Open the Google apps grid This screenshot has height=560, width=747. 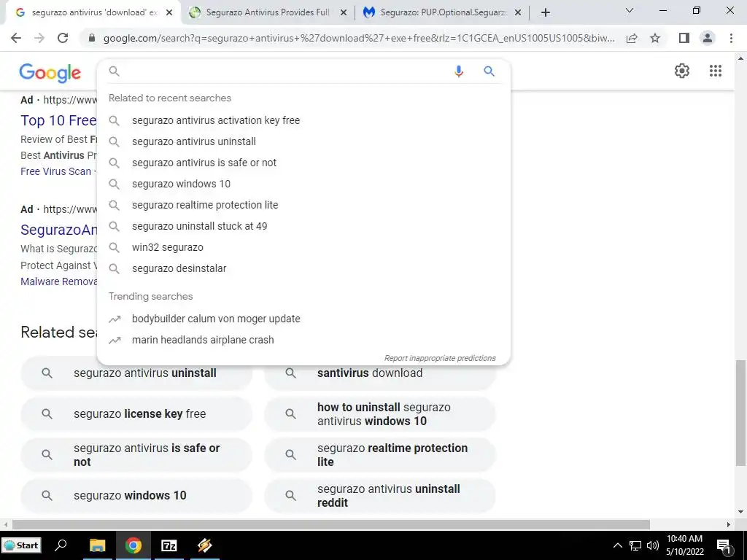[x=716, y=71]
